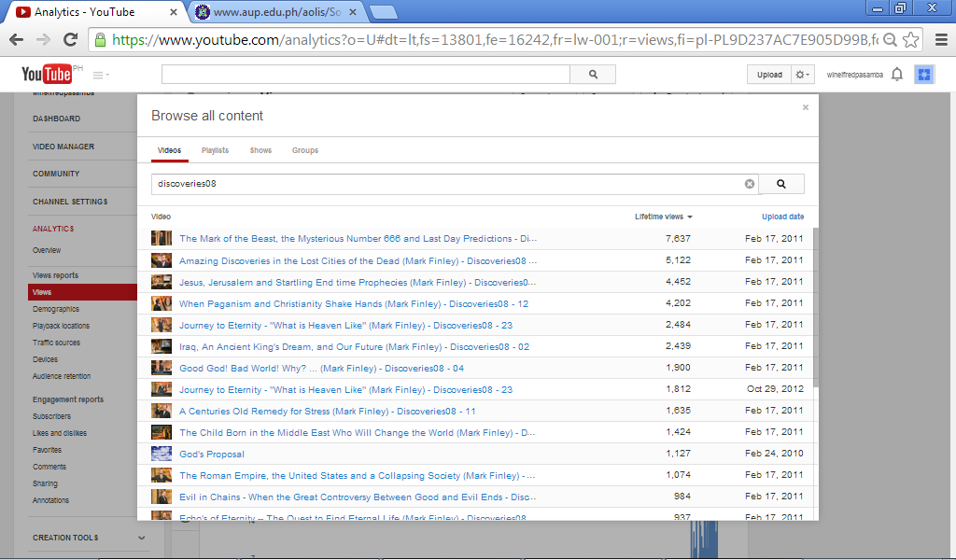The width and height of the screenshot is (956, 560).
Task: Open Channel Settings in sidebar
Action: click(x=70, y=202)
